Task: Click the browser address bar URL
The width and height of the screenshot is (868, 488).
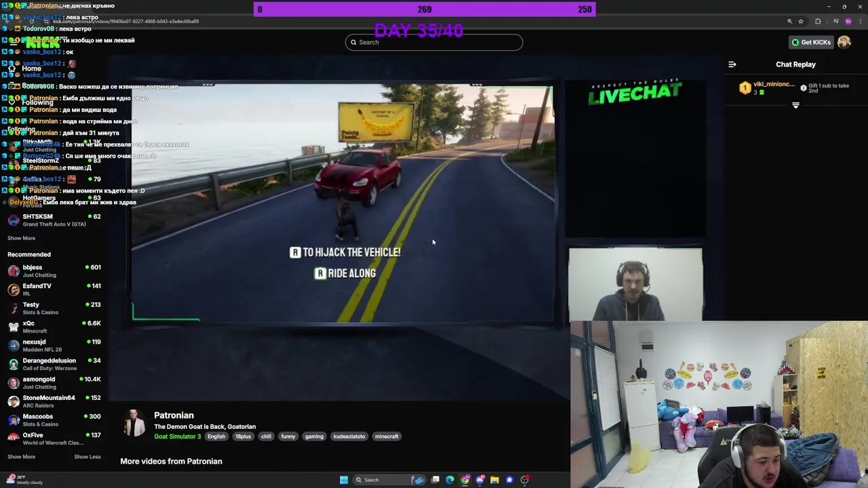Action: click(125, 21)
